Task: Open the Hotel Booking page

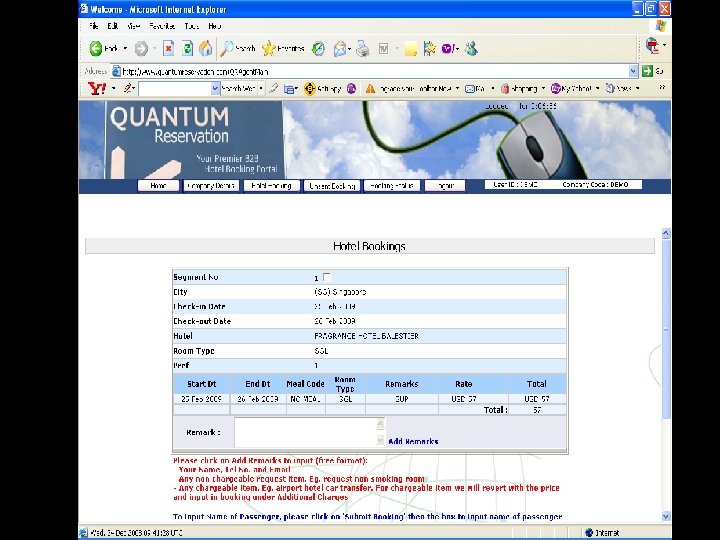Action: point(271,186)
